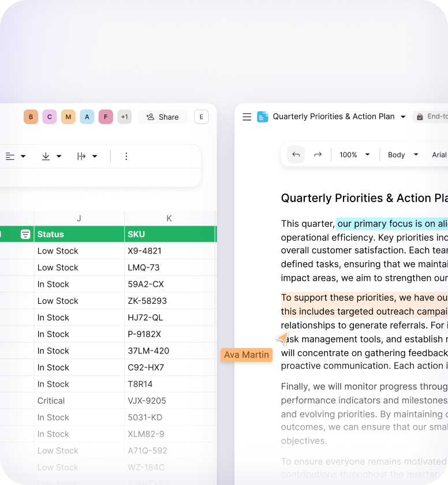Viewport: 448px width, 485px height.
Task: Click the text alignment icon
Action: point(10,156)
